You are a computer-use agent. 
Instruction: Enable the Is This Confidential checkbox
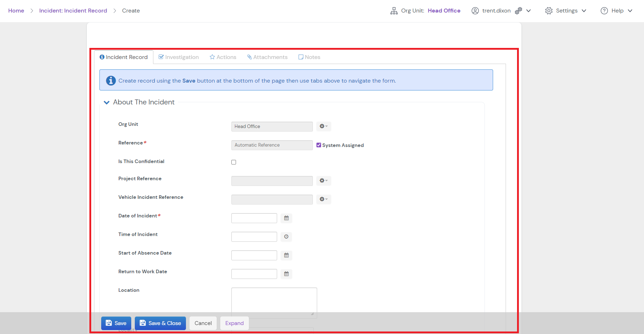pos(233,162)
